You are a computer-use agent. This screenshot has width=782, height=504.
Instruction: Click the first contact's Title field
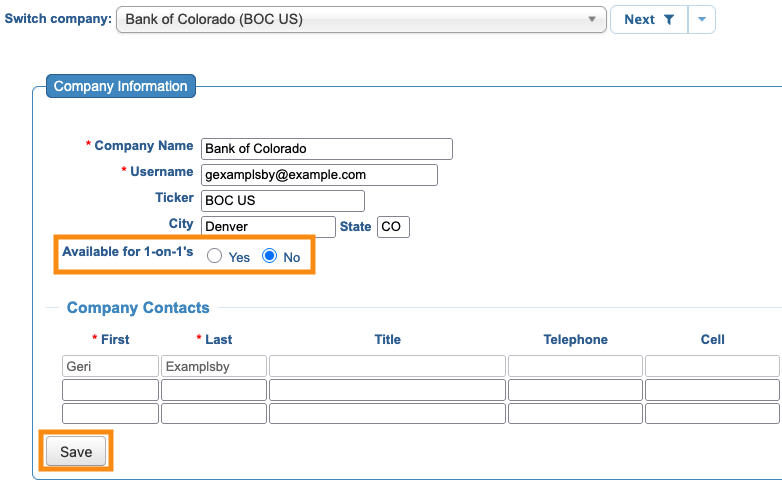pyautogui.click(x=387, y=366)
